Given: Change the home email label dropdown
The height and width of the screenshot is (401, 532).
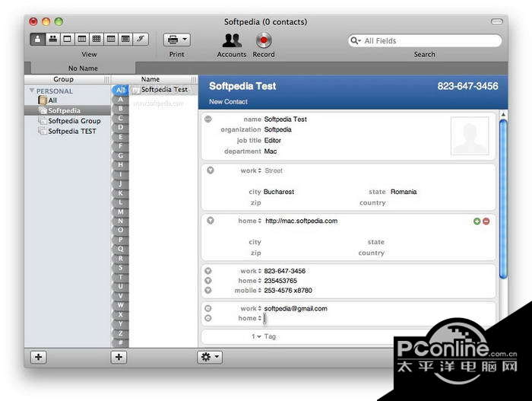Looking at the screenshot, I should pyautogui.click(x=249, y=318).
